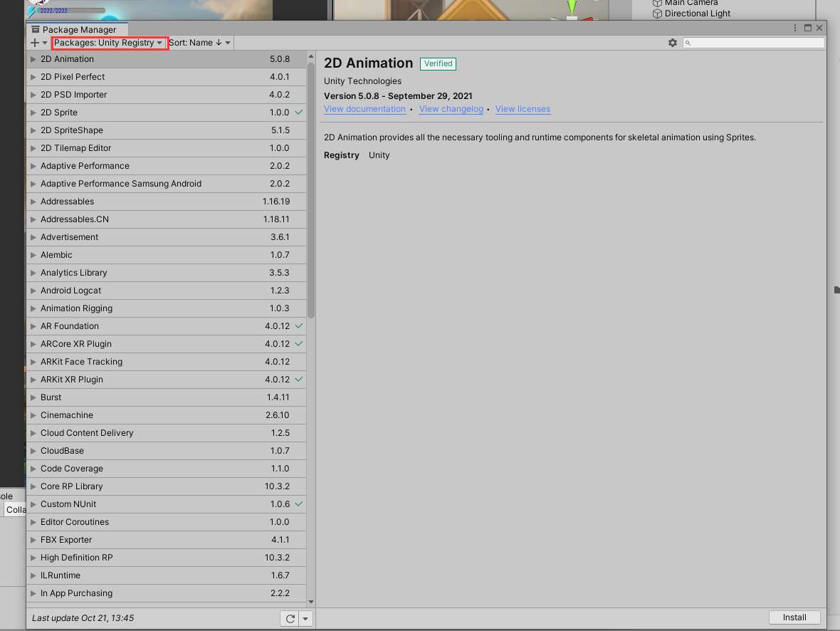Screen dimensions: 840x631
Task: Select the FBX Exporter package
Action: (166, 539)
